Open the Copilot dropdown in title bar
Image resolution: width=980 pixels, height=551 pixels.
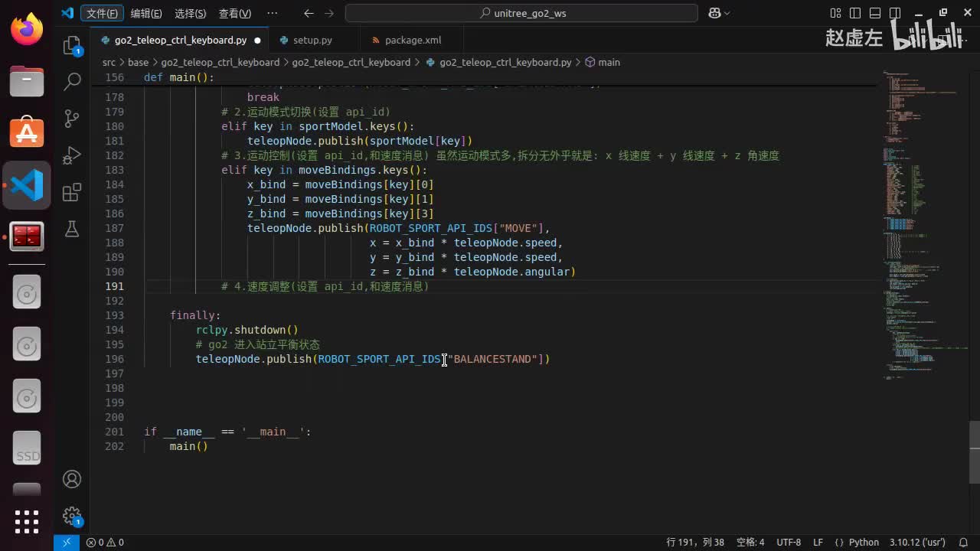[x=719, y=13]
